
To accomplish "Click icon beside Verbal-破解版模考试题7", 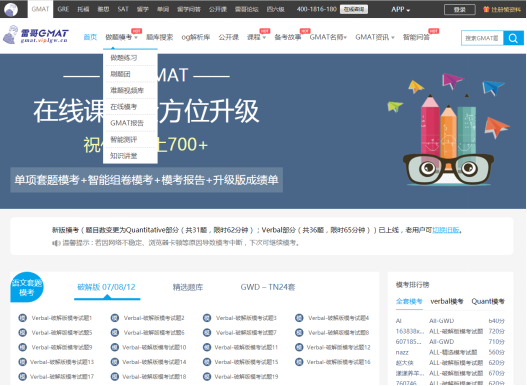I will (x=207, y=333).
